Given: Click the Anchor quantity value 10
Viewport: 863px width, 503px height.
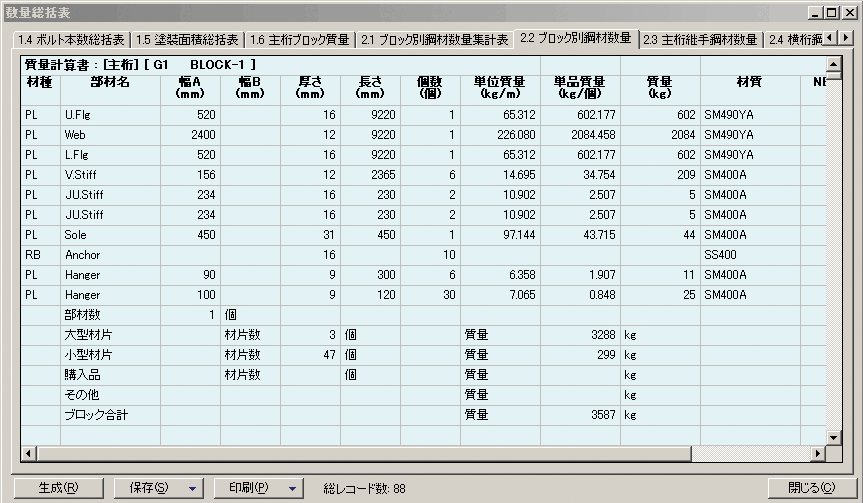Looking at the screenshot, I should (x=430, y=255).
